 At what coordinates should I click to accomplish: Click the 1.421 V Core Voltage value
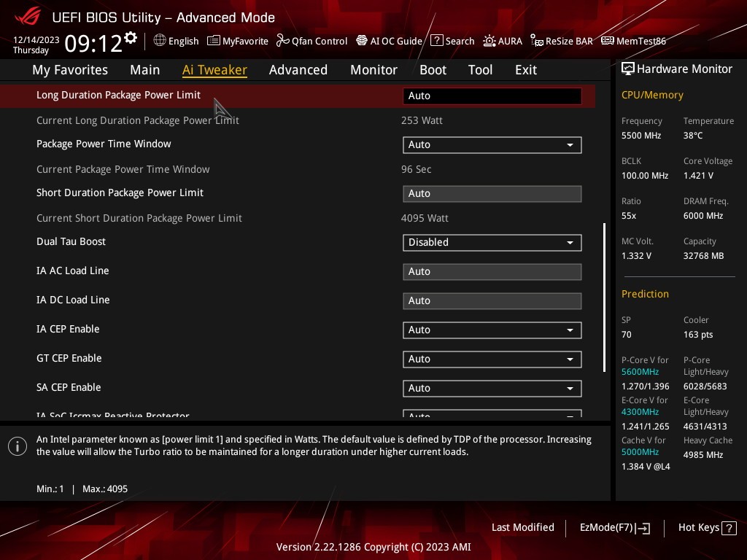[x=698, y=176]
